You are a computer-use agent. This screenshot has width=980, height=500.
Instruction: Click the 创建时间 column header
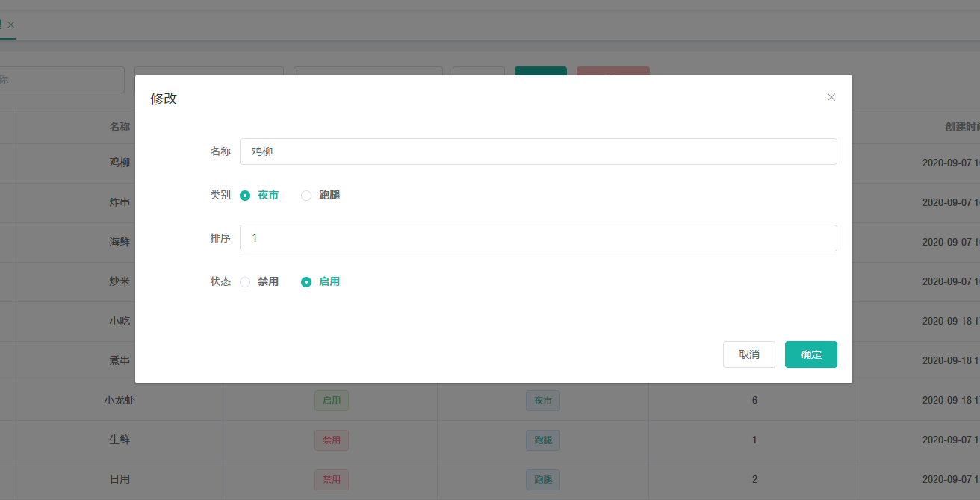[961, 127]
